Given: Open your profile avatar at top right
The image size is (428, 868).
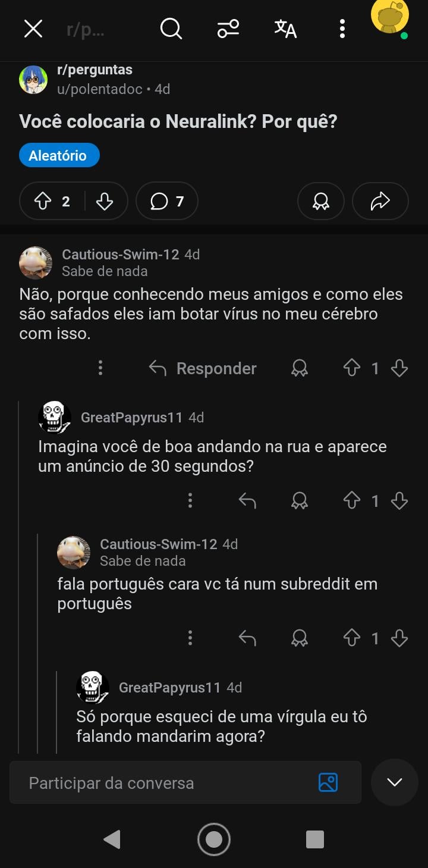Looking at the screenshot, I should tap(389, 18).
